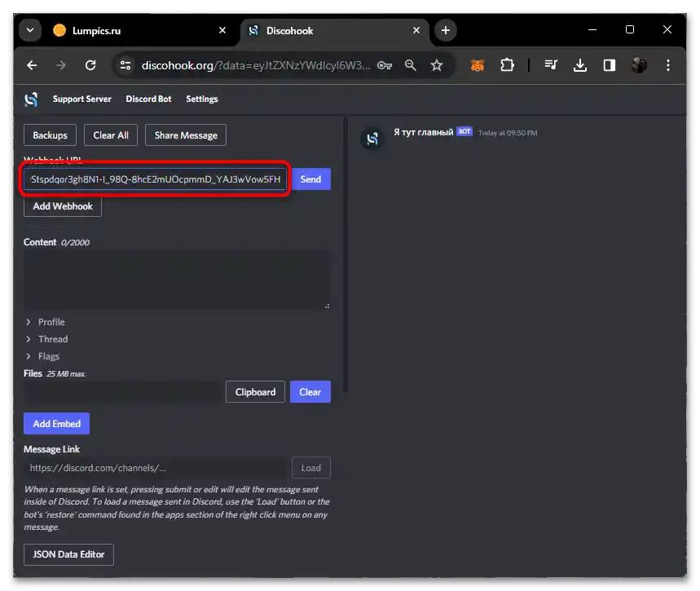This screenshot has width=700, height=591.
Task: Open the browser downloads
Action: point(580,66)
